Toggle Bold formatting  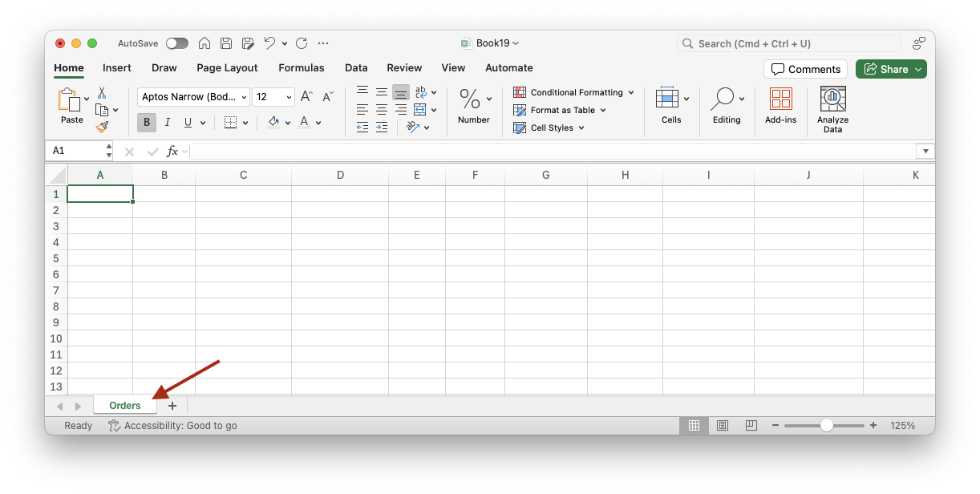pos(146,123)
